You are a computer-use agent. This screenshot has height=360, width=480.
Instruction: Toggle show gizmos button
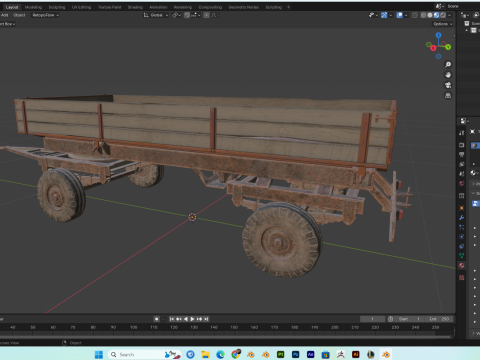tap(384, 15)
